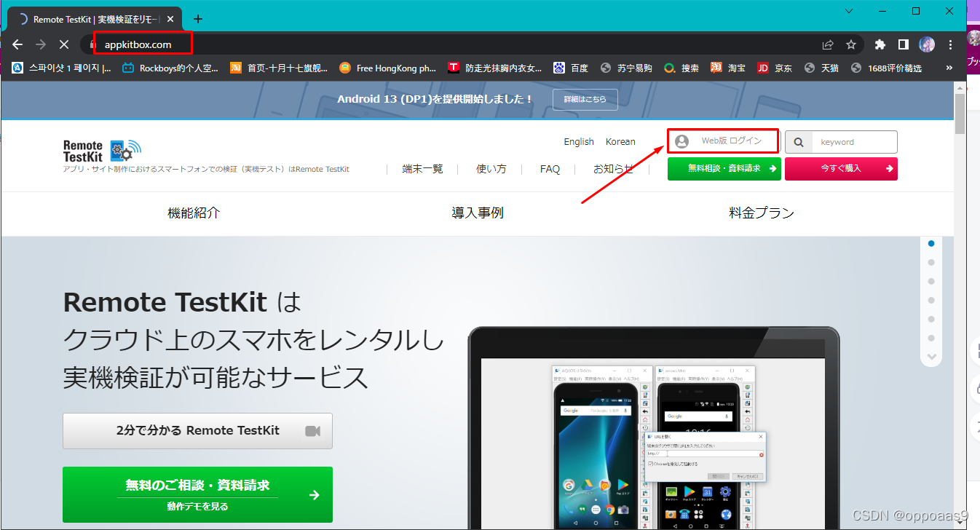Select the 機能紹介 tab
Image resolution: width=980 pixels, height=530 pixels.
tap(194, 213)
